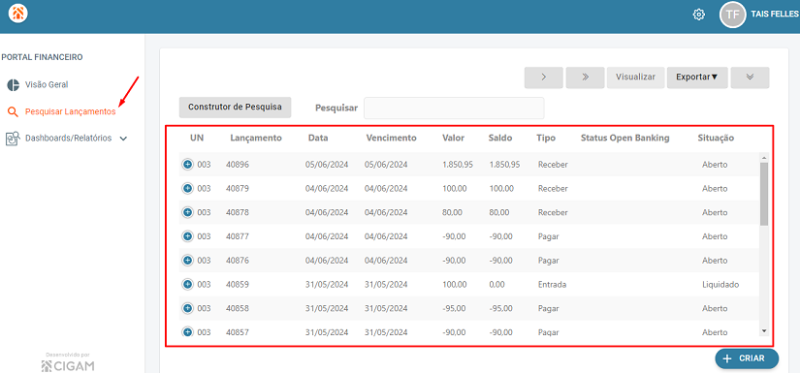Open Construtor de Pesquisa
This screenshot has width=800, height=373.
(235, 108)
